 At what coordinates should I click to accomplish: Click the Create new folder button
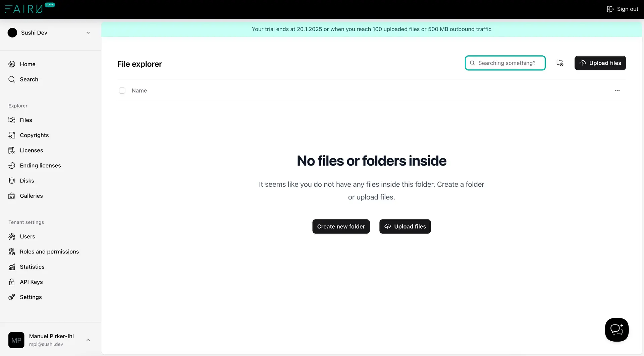tap(341, 226)
